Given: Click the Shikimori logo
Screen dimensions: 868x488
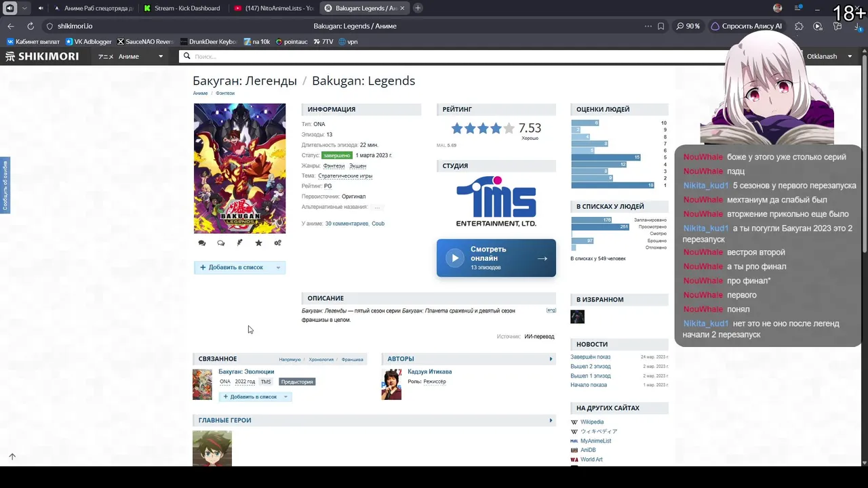Looking at the screenshot, I should tap(43, 56).
